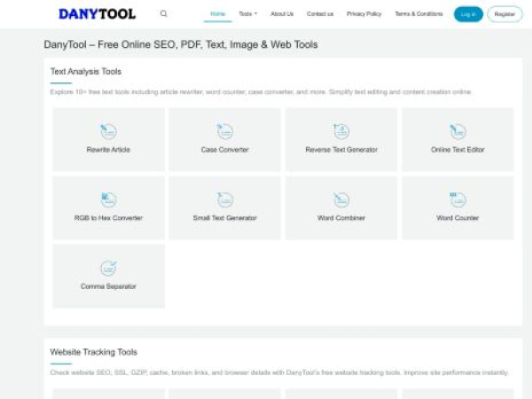Click the Reverse Text Generator icon
The width and height of the screenshot is (532, 399).
pos(341,131)
